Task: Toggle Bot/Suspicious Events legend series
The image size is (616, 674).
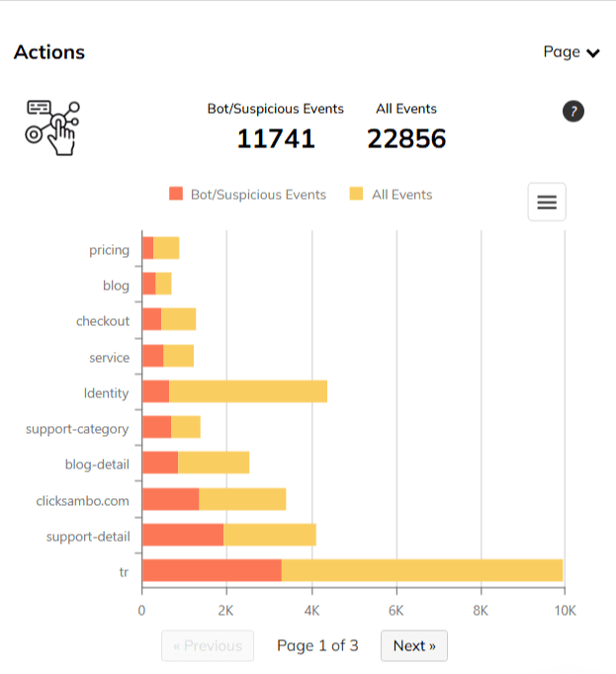Action: tap(259, 195)
